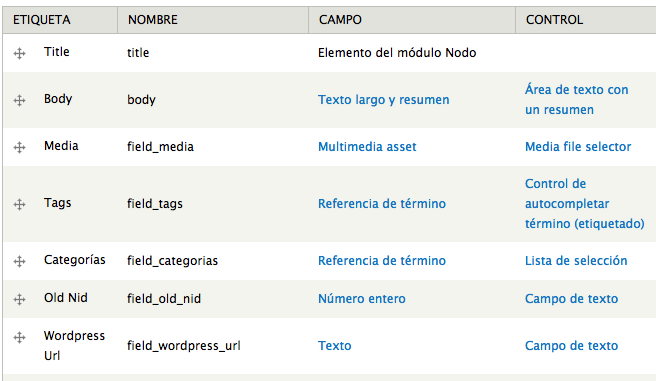
Task: Click the Old Nid drag handle
Action: pyautogui.click(x=19, y=299)
